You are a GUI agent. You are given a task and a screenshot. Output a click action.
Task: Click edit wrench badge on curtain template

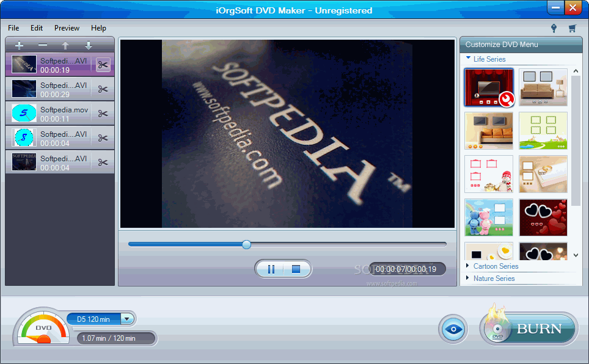click(506, 100)
